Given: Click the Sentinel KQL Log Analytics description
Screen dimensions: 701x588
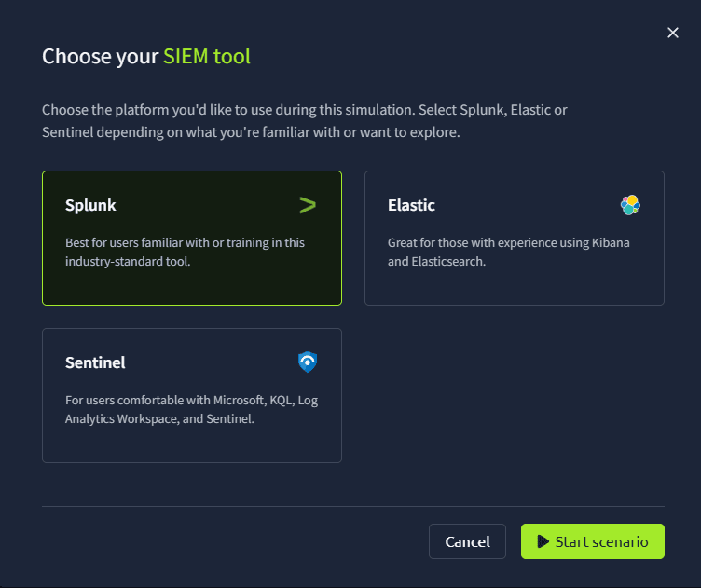Looking at the screenshot, I should 191,409.
